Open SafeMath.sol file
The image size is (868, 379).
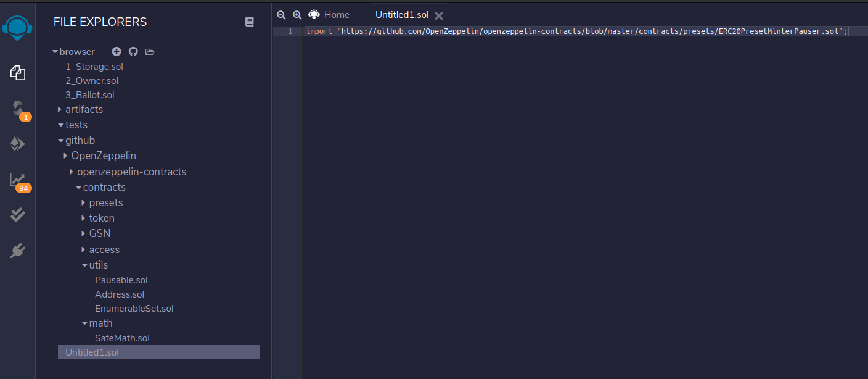pos(122,338)
